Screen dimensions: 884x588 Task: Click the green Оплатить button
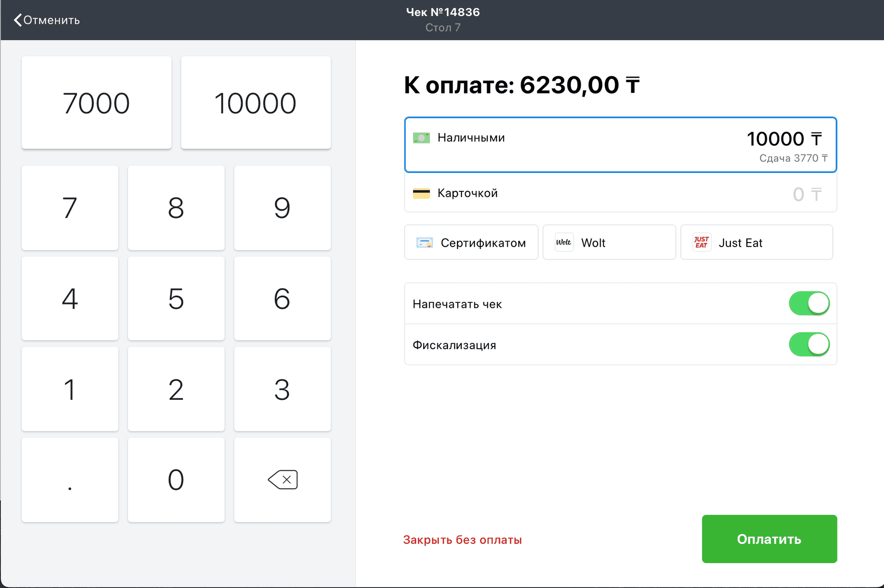[769, 539]
